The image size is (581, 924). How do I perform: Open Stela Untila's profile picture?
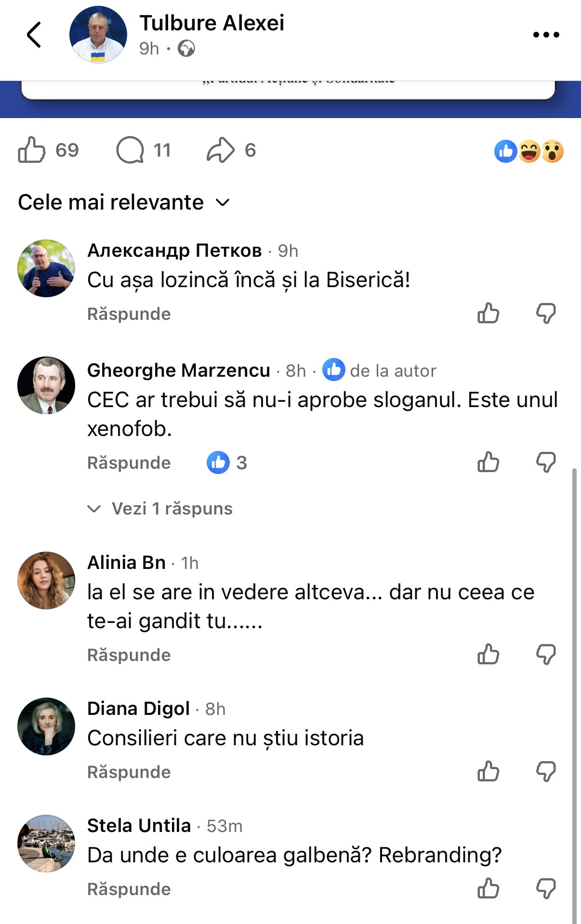click(x=46, y=843)
